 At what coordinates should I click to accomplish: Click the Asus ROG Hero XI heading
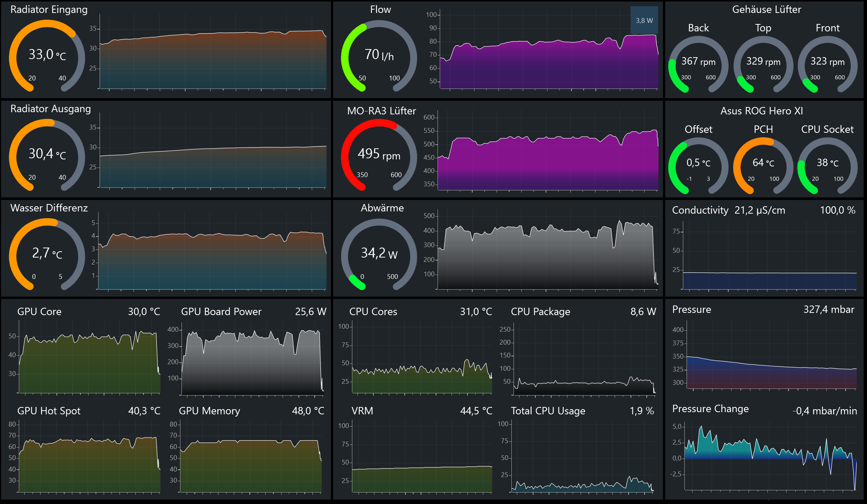pyautogui.click(x=761, y=111)
